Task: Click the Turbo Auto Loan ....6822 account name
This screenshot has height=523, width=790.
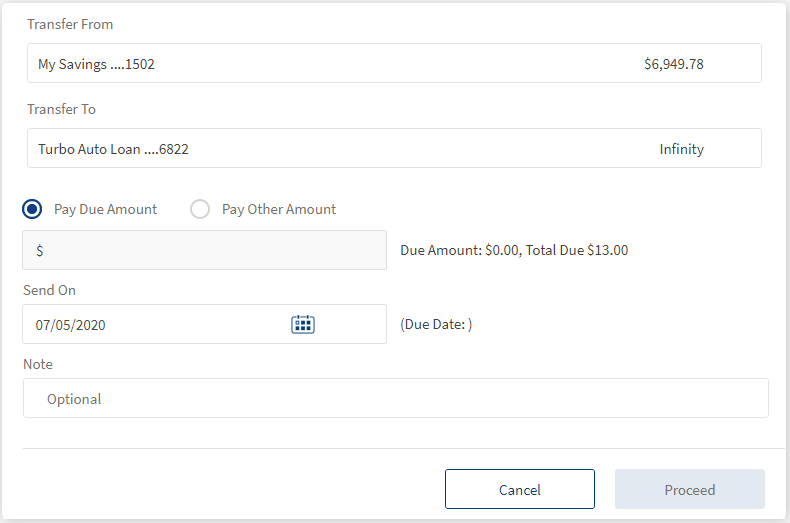Action: (113, 149)
